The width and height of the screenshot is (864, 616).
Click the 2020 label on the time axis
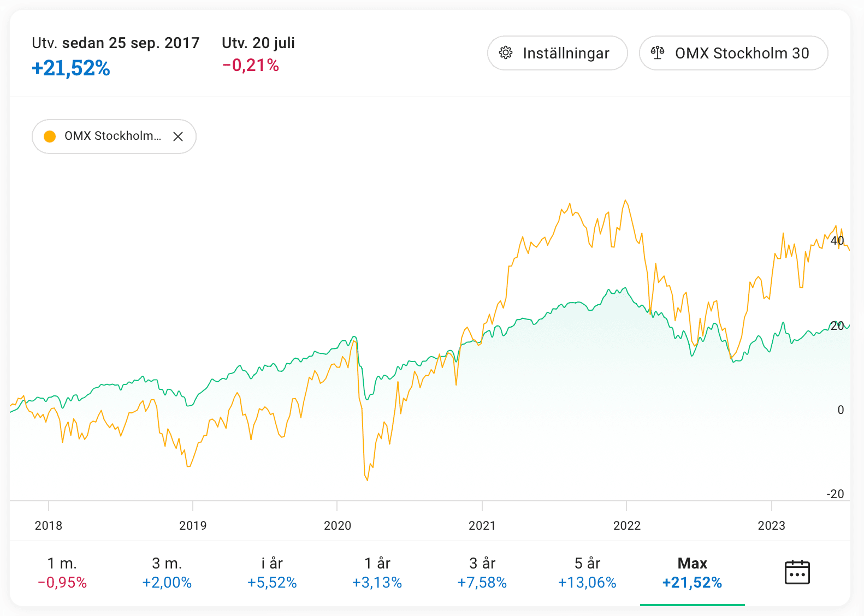(338, 525)
